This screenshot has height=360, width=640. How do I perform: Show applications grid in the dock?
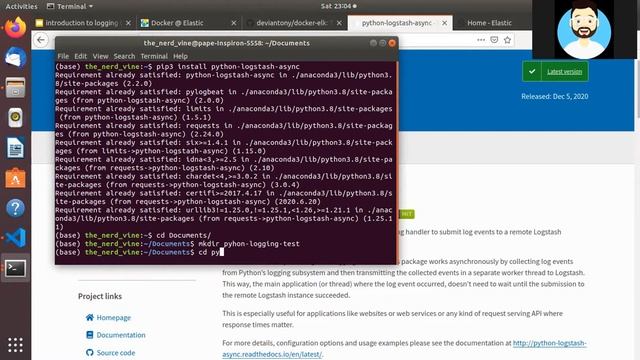click(16, 345)
